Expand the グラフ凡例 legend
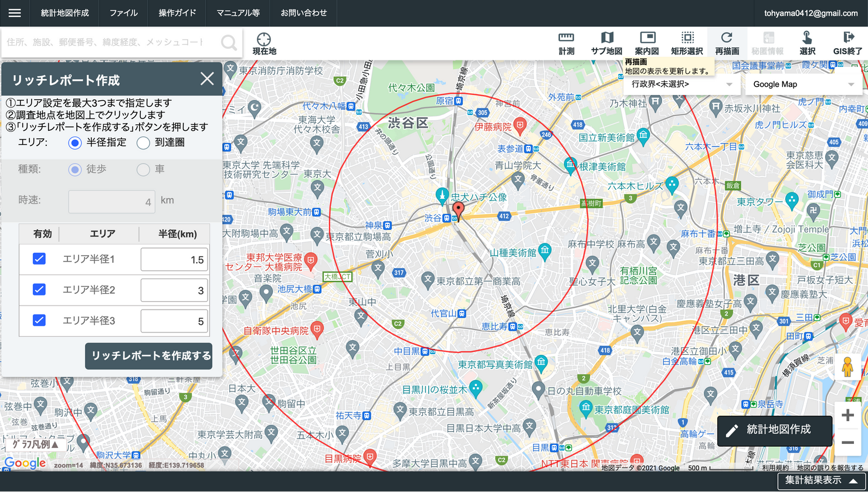This screenshot has height=492, width=868. 35,444
